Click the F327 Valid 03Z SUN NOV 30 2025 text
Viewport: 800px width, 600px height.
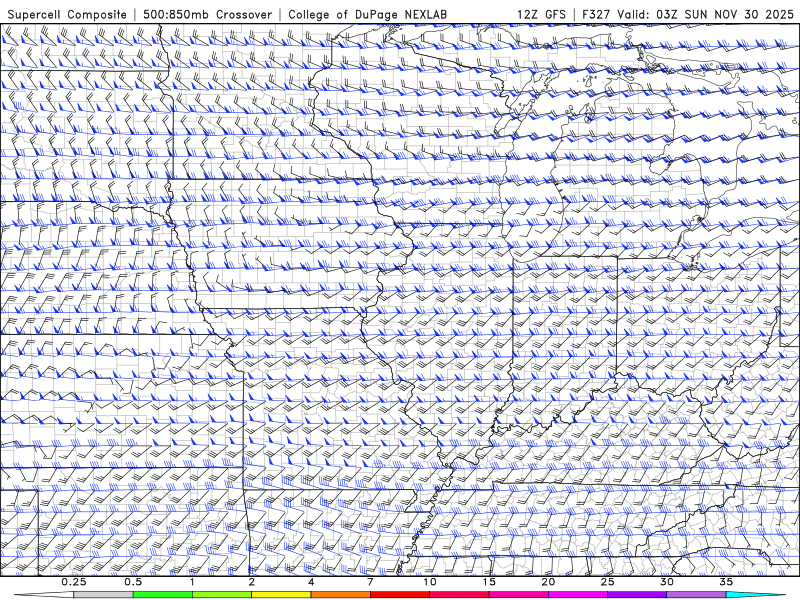688,14
